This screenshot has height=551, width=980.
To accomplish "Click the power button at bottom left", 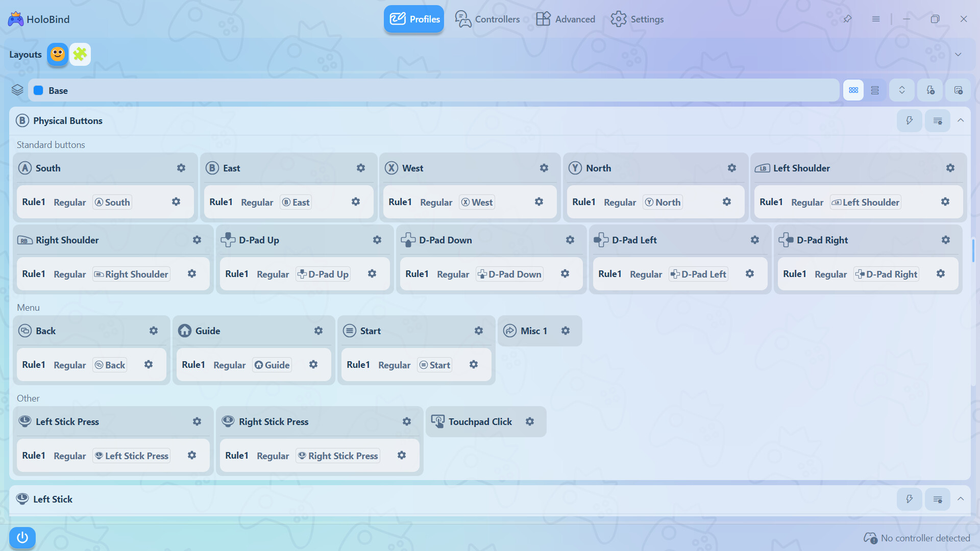I will (22, 537).
